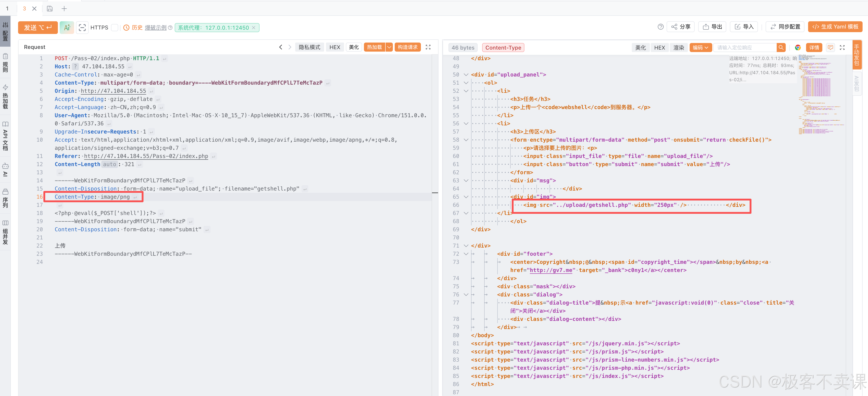Viewport: 868px width, 396px height.
Task: Toggle 渲染 render in Response panel
Action: [679, 48]
